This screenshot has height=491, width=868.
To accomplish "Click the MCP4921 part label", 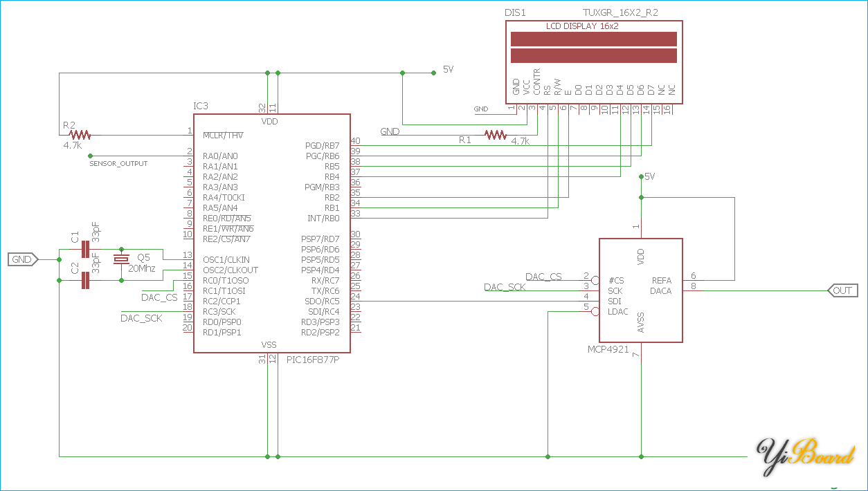I will (608, 350).
